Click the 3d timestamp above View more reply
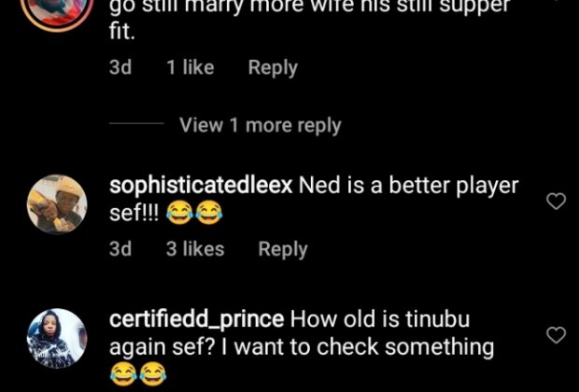579x392 pixels. (x=120, y=67)
